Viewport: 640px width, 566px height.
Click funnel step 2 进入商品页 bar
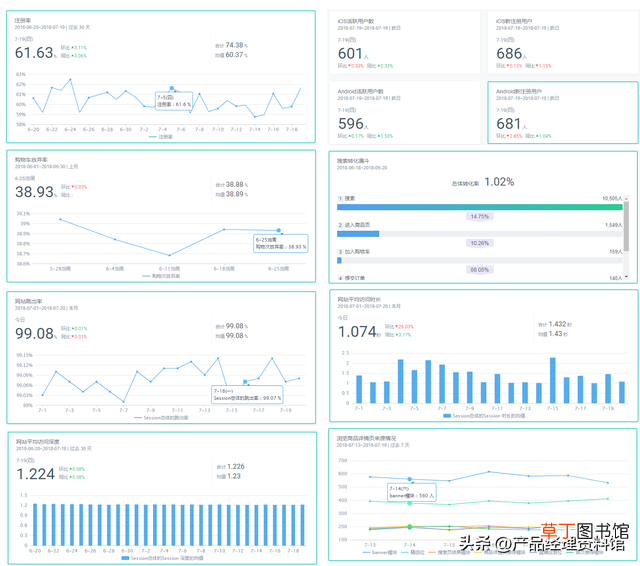point(480,234)
